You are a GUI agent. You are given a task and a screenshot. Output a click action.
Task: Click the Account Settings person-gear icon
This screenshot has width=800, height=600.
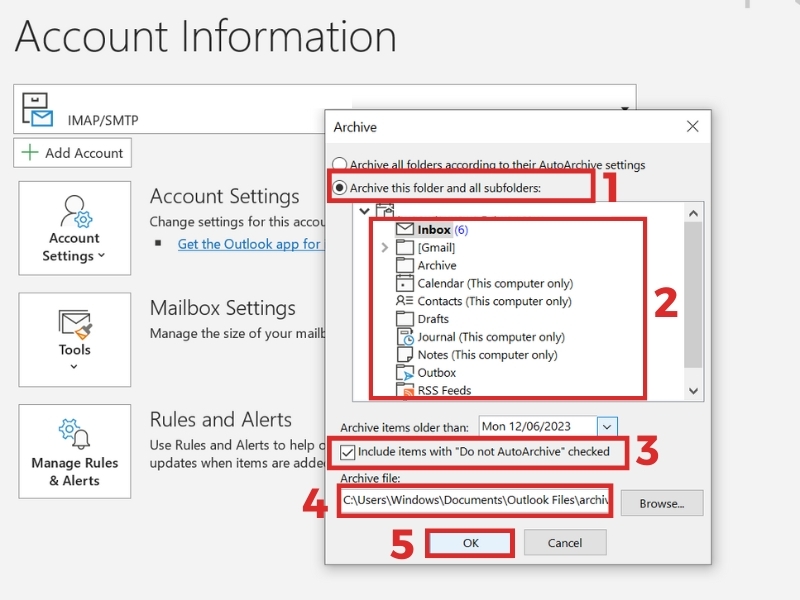pos(77,211)
